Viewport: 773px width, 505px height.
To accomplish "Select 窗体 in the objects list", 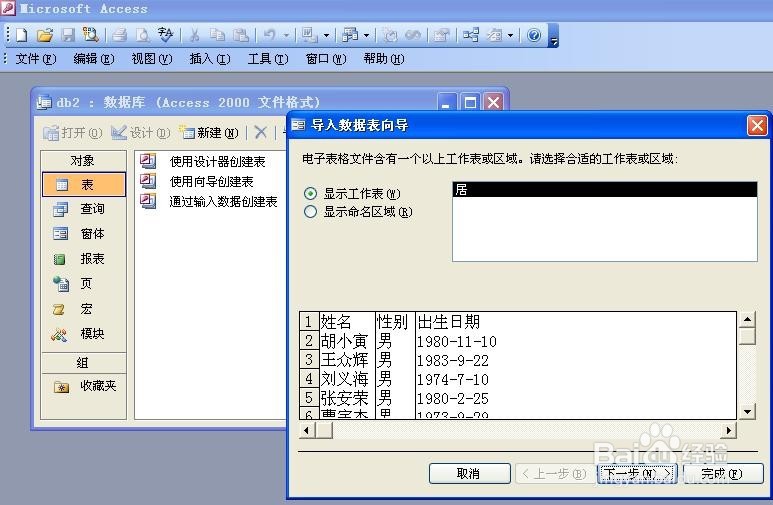I will (x=84, y=234).
